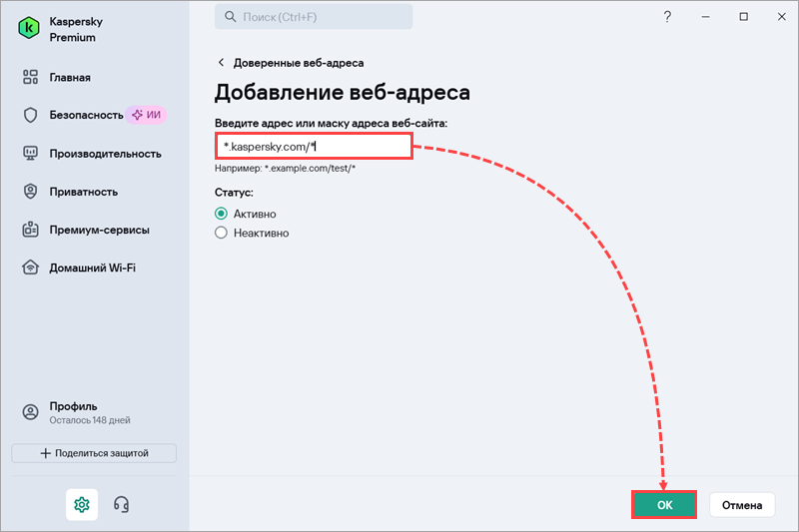Open help with the question mark icon

click(667, 17)
